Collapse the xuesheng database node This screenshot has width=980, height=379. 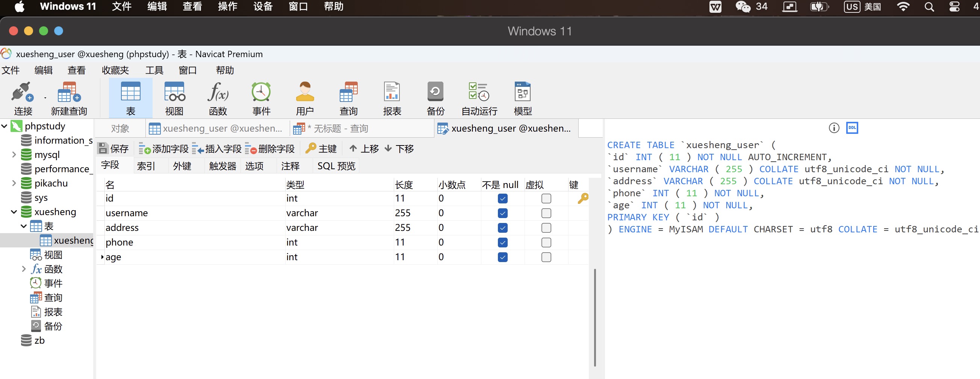(x=14, y=212)
